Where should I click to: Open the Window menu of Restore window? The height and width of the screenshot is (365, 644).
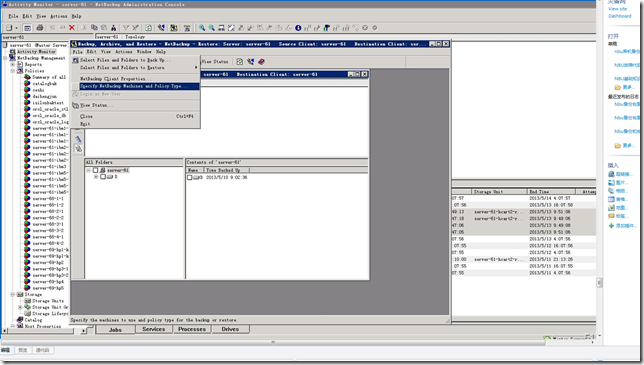coord(144,52)
